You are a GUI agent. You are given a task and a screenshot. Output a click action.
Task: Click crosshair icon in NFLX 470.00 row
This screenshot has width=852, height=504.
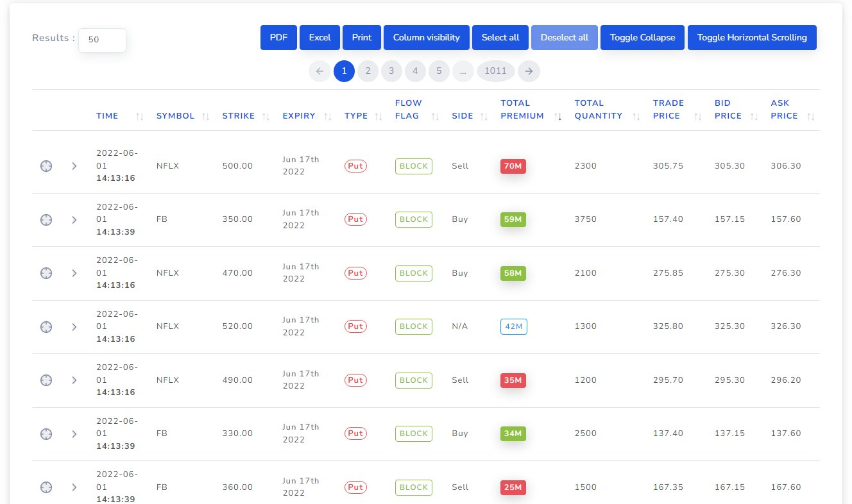click(46, 273)
